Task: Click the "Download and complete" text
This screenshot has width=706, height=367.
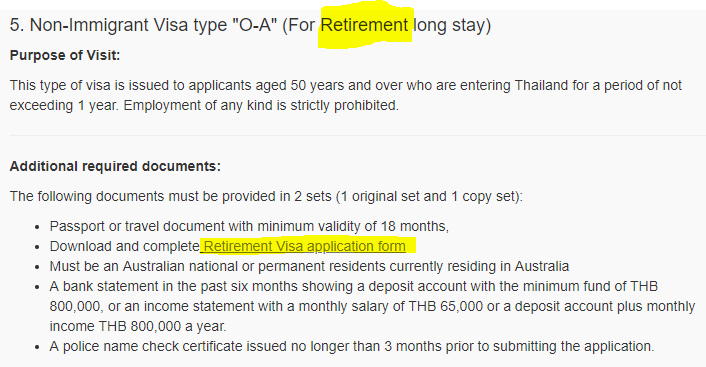Action: [124, 246]
